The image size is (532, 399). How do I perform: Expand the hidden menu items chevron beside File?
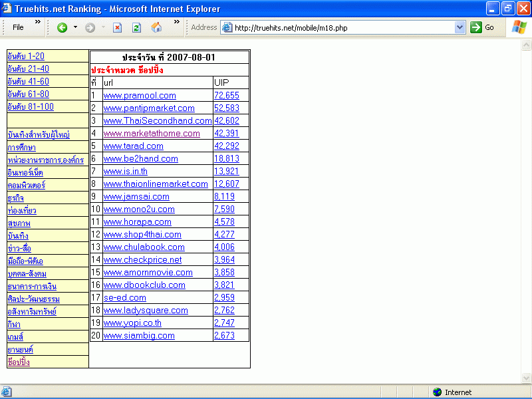pos(38,22)
